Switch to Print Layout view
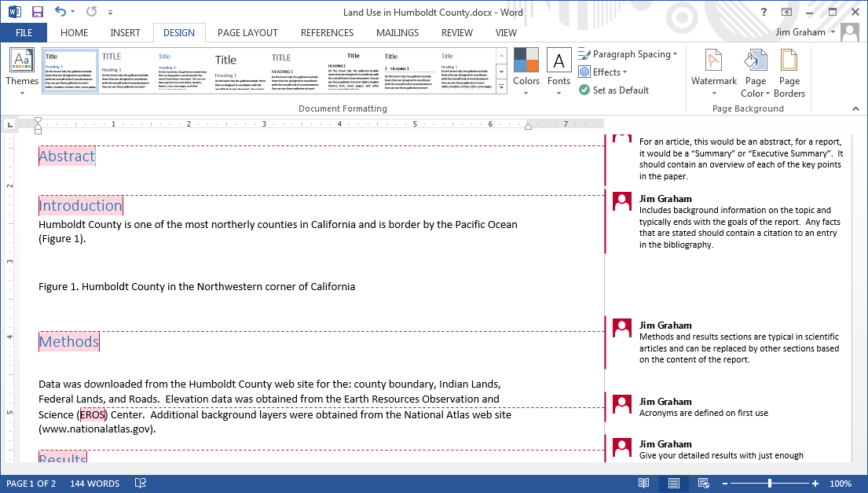Image resolution: width=868 pixels, height=493 pixels. pos(673,484)
